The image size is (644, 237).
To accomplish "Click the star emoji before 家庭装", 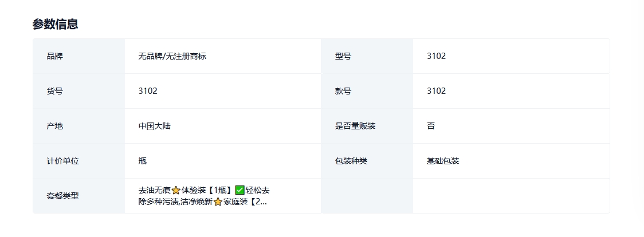I will pyautogui.click(x=218, y=202).
